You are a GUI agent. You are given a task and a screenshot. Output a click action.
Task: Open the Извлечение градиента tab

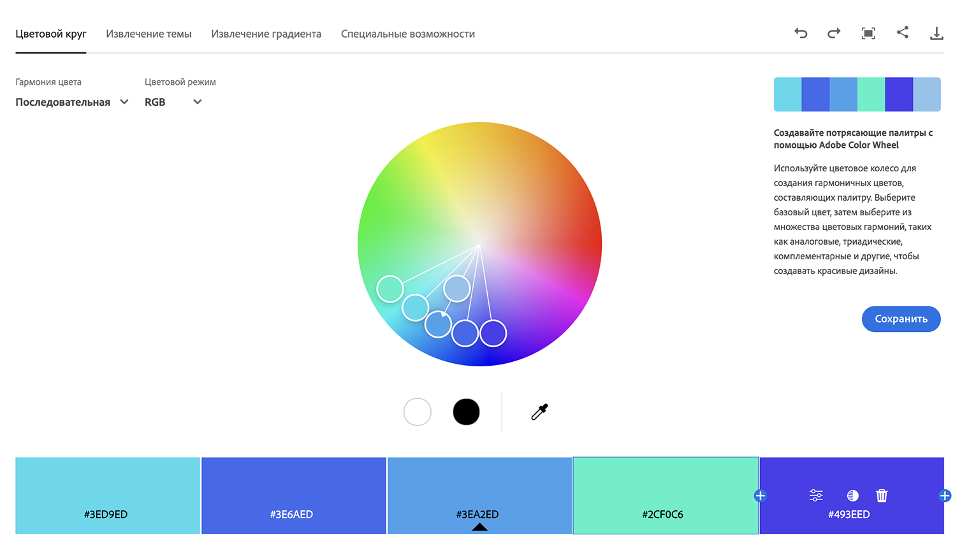(x=266, y=34)
